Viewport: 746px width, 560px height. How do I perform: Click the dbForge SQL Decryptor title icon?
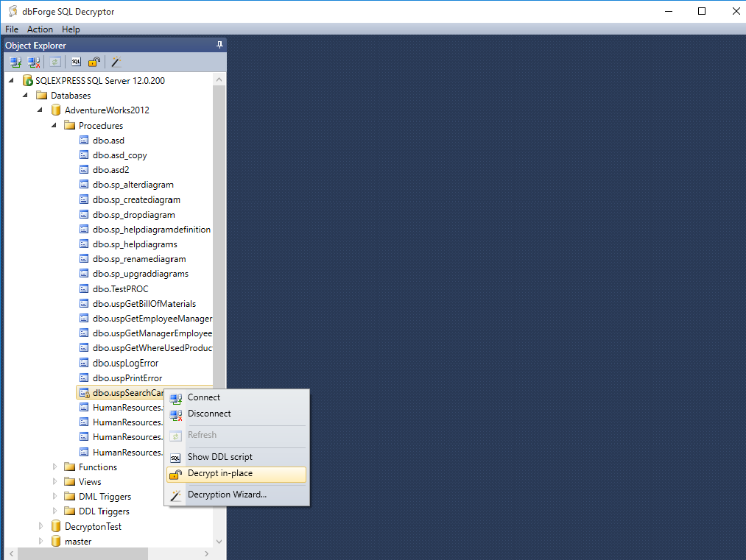tap(13, 11)
